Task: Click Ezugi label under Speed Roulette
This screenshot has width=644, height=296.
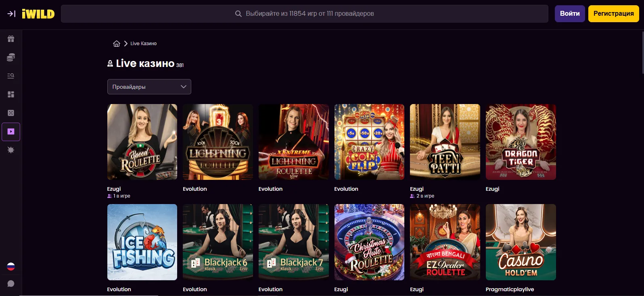Action: point(114,189)
